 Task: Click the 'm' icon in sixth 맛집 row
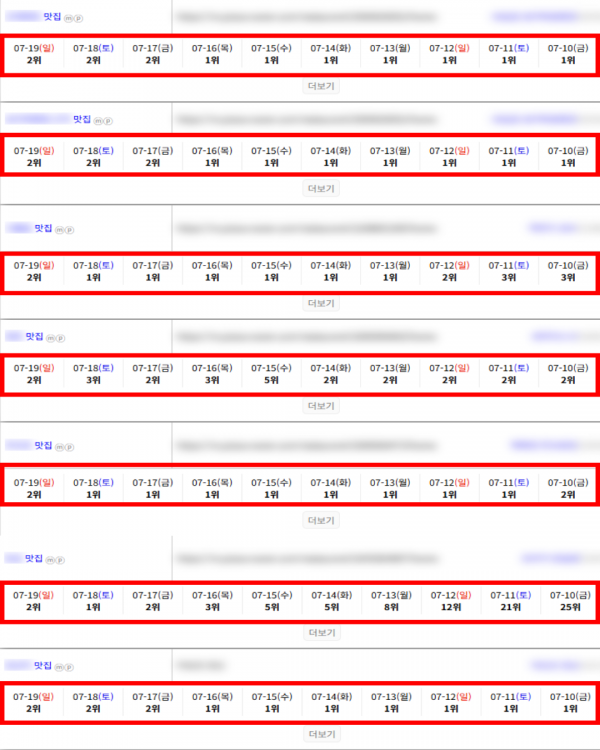[50, 560]
